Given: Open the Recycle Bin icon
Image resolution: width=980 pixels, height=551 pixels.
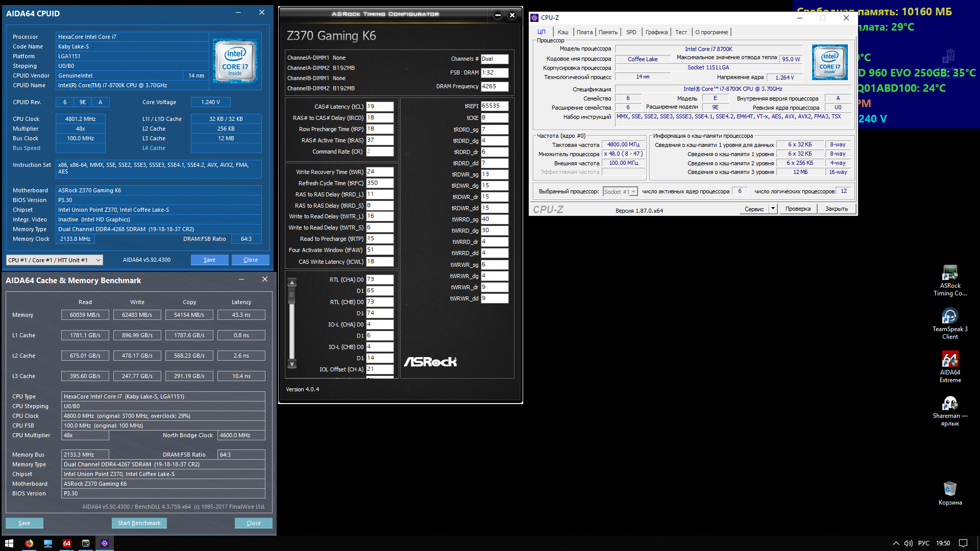Looking at the screenshot, I should tap(949, 489).
